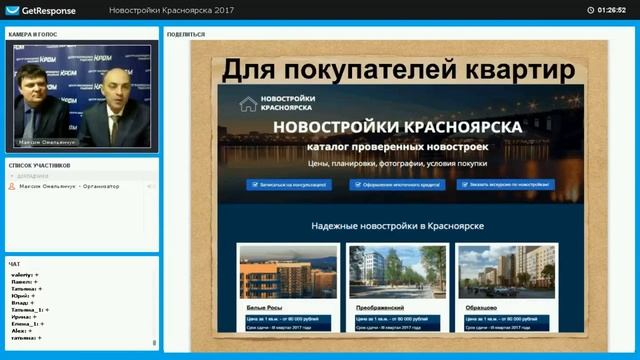Click the house logo icon on the slide
The image size is (640, 360).
point(248,104)
